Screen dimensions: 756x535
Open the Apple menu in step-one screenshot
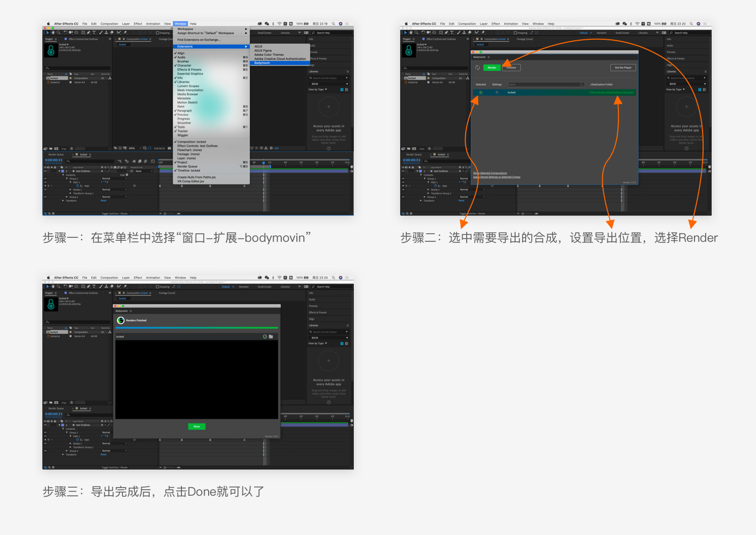48,24
